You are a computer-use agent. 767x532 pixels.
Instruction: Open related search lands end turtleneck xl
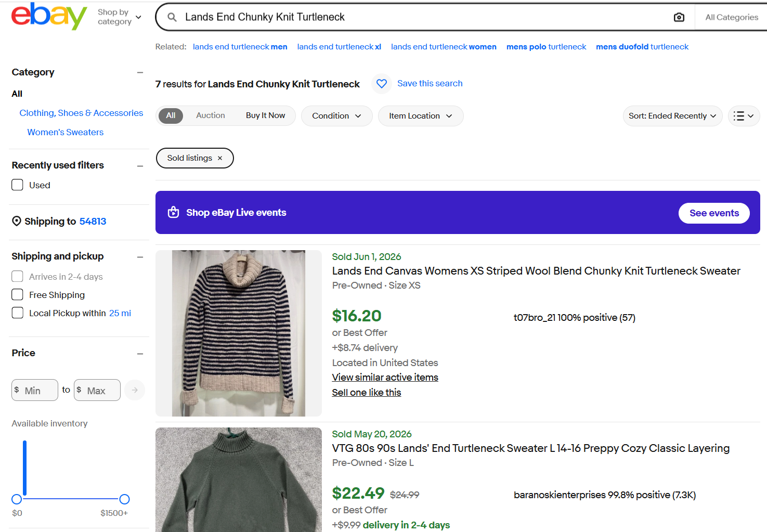(x=339, y=47)
